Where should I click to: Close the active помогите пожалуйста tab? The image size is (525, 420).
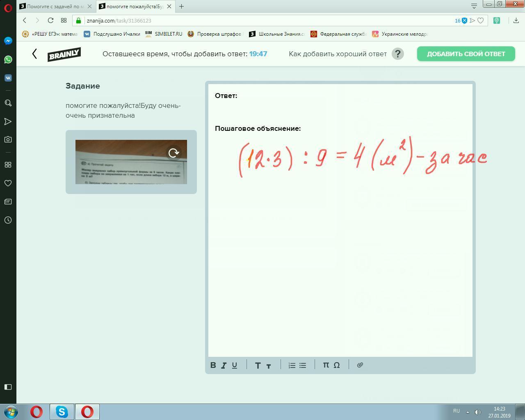click(x=169, y=6)
